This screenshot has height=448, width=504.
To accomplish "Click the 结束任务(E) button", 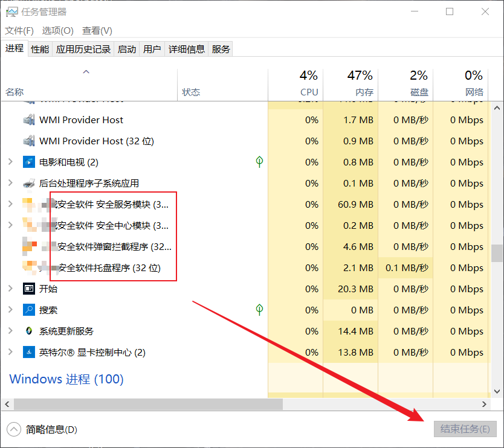I will pos(465,429).
